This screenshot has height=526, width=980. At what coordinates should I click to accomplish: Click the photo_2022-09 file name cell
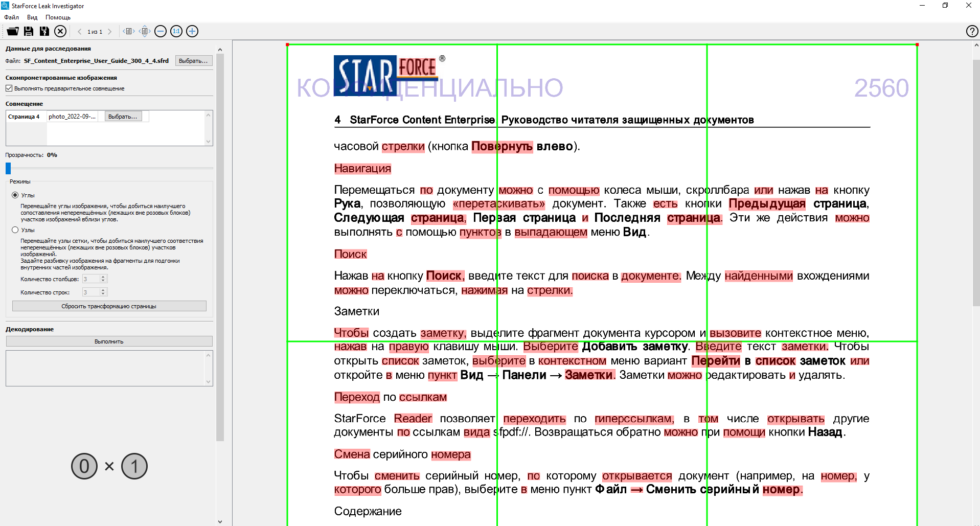pos(72,117)
